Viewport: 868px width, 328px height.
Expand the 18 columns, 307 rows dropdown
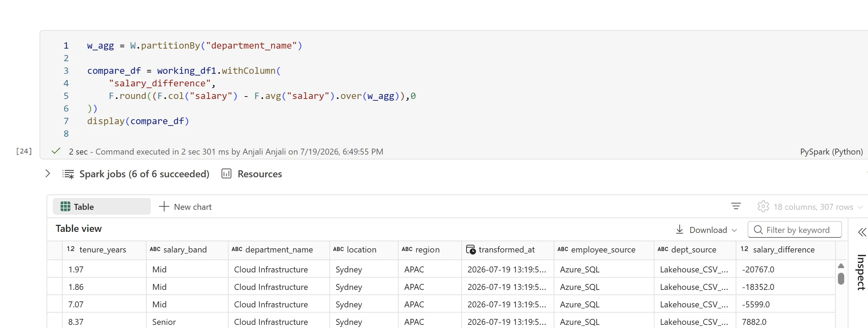click(818, 207)
